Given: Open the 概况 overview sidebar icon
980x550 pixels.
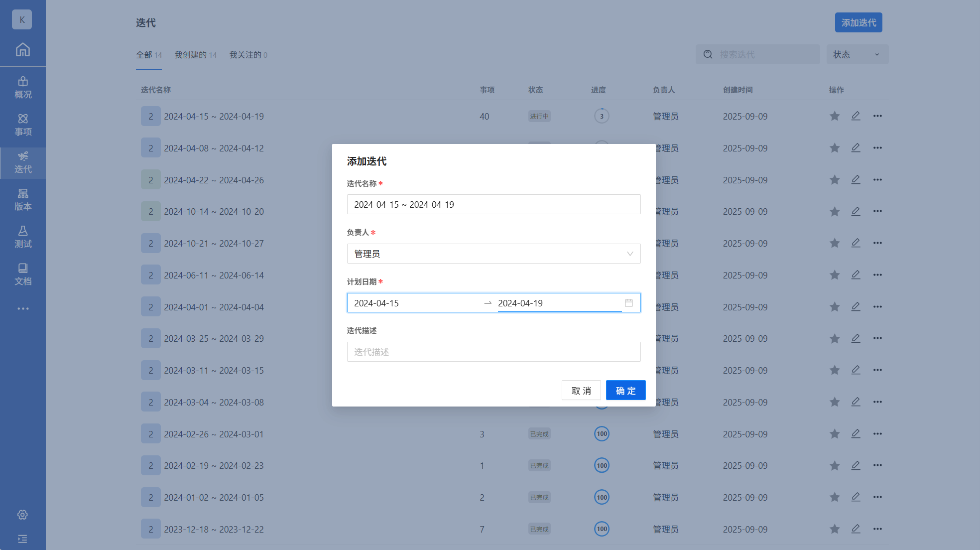Looking at the screenshot, I should (x=23, y=87).
